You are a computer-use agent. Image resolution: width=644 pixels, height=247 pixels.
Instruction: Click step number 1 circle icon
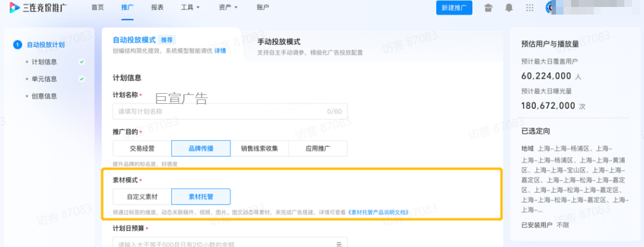pyautogui.click(x=17, y=45)
